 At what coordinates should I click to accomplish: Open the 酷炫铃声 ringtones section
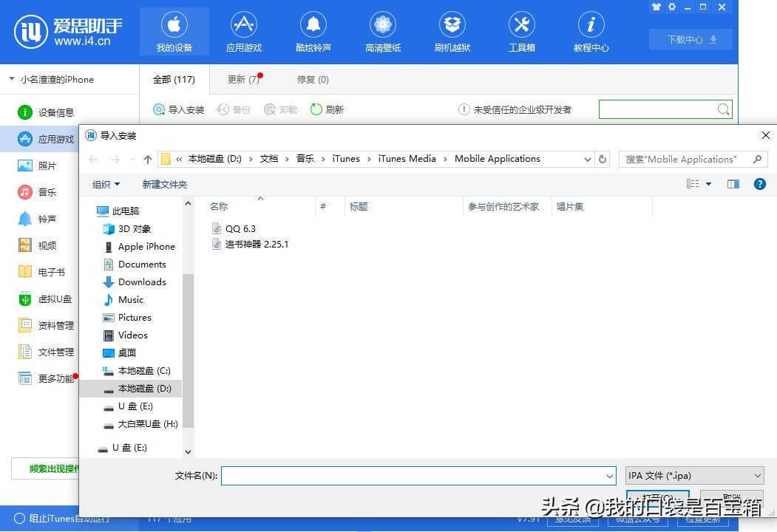(313, 31)
